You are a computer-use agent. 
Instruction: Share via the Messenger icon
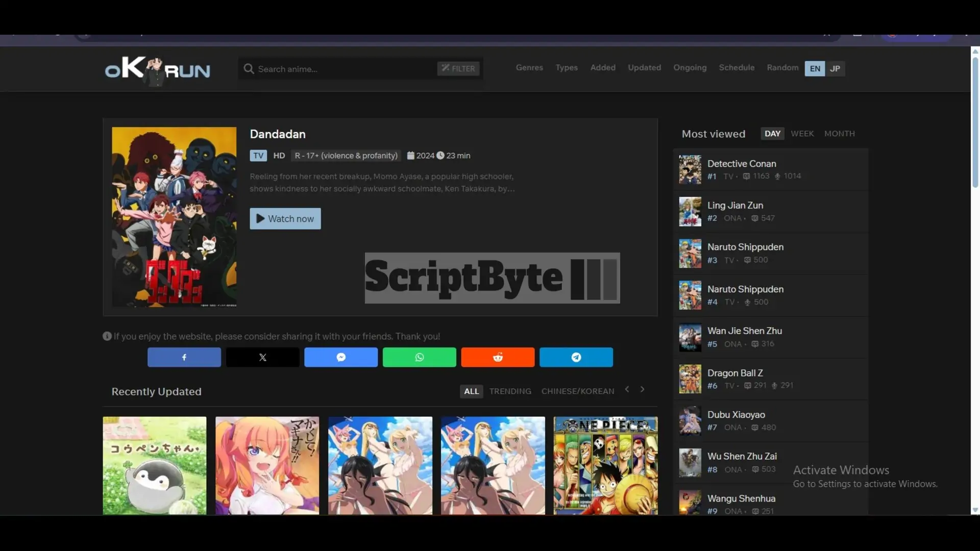click(340, 357)
